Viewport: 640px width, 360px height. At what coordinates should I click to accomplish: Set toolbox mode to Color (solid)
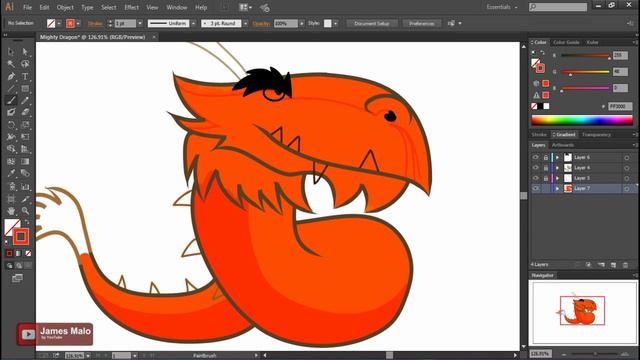pyautogui.click(x=9, y=253)
